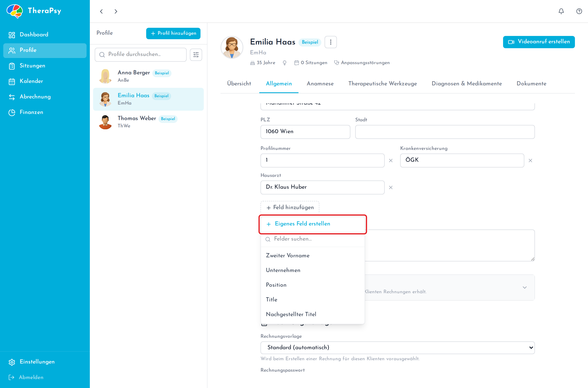Select Anna Berger profile
The image size is (588, 388).
148,76
